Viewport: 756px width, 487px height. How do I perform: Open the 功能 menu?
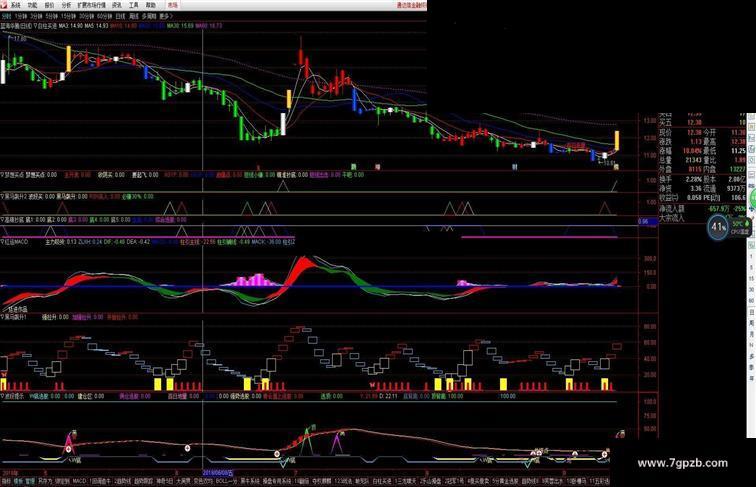[x=32, y=5]
